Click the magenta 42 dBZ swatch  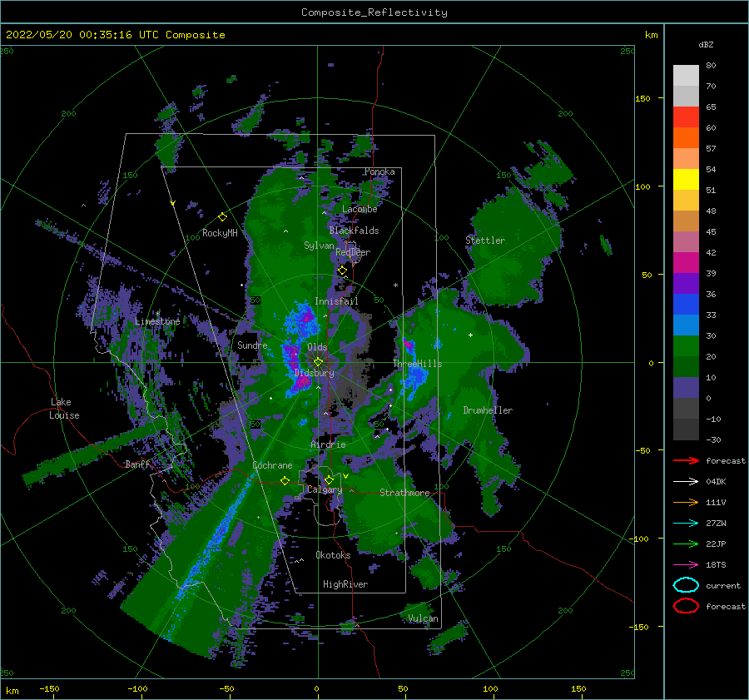686,262
